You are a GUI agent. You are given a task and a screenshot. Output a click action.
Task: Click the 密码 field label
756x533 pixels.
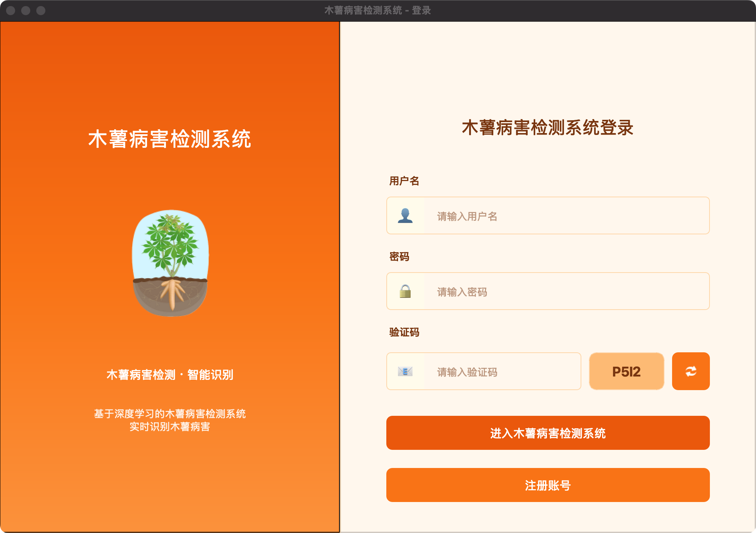coord(399,257)
